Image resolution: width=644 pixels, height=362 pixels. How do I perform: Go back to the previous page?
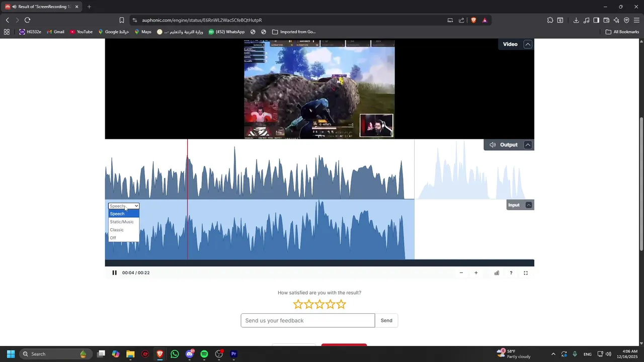tap(7, 20)
